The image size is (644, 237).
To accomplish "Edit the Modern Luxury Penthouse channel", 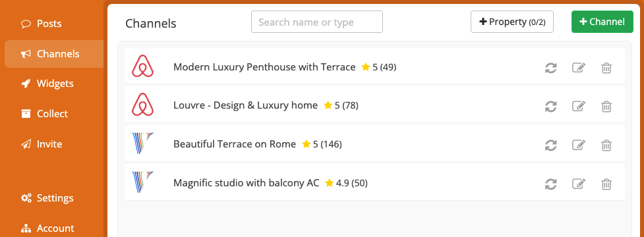I will point(579,68).
